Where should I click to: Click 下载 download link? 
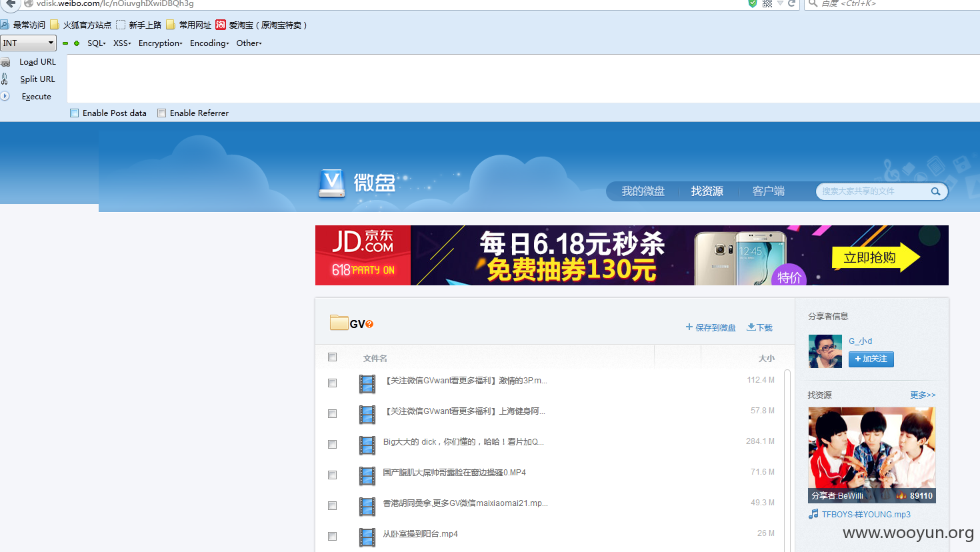pos(759,327)
